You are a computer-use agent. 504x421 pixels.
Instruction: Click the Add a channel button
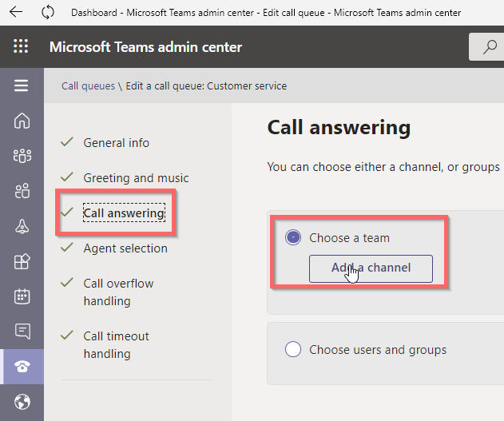pos(371,268)
